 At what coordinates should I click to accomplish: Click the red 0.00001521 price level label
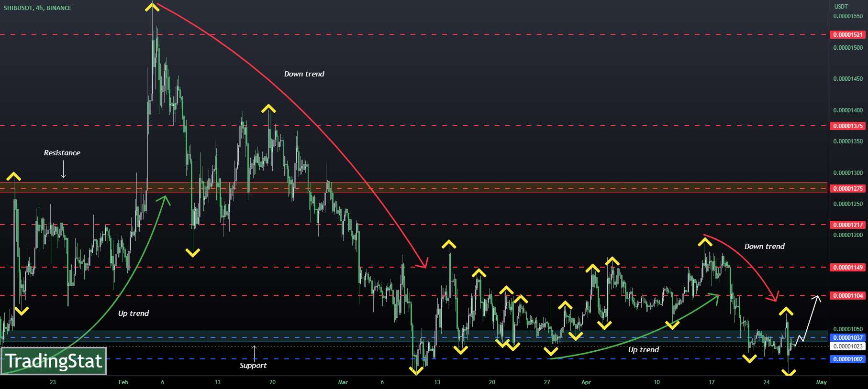click(848, 35)
